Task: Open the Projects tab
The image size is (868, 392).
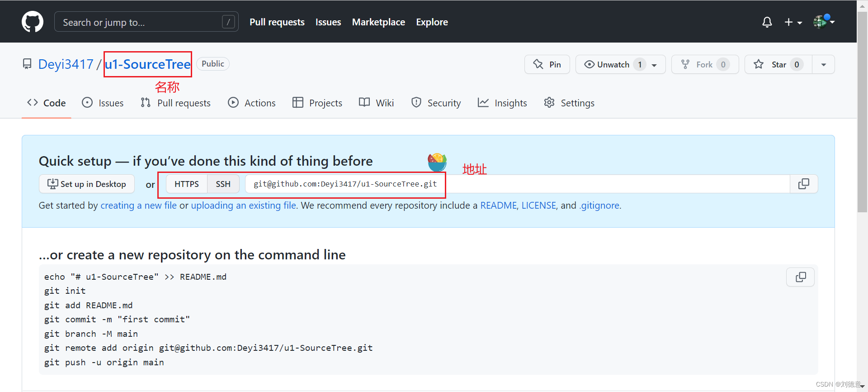Action: (x=317, y=103)
